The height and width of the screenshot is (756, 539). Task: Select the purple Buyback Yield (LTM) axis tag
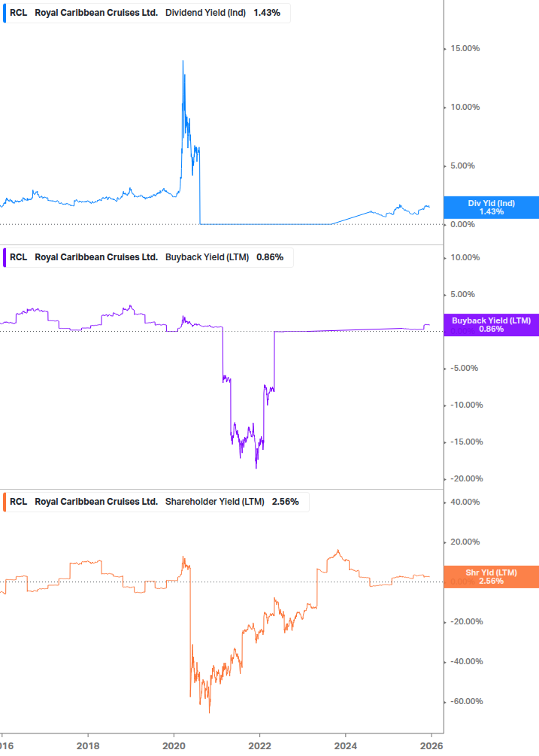[491, 325]
